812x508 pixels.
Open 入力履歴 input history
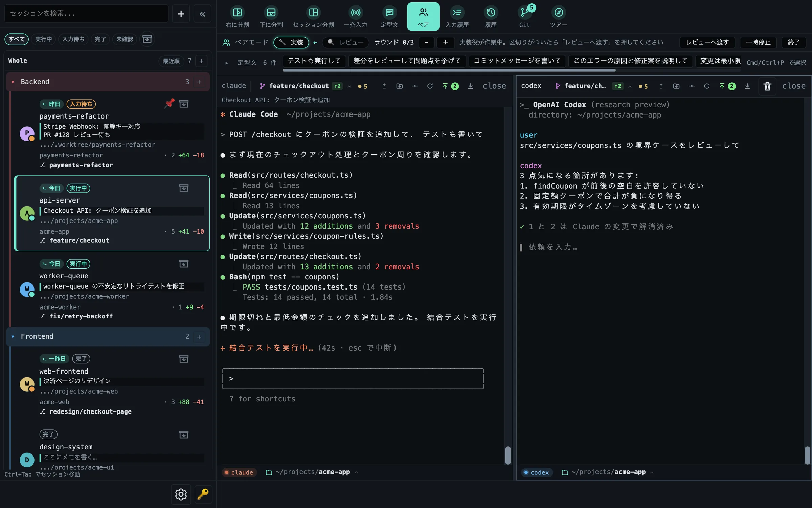click(457, 17)
